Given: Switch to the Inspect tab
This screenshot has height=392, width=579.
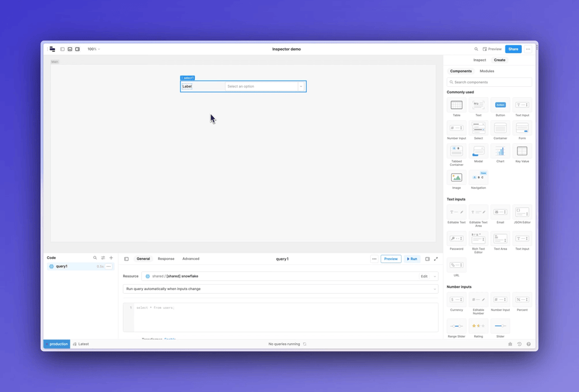Looking at the screenshot, I should pyautogui.click(x=479, y=60).
